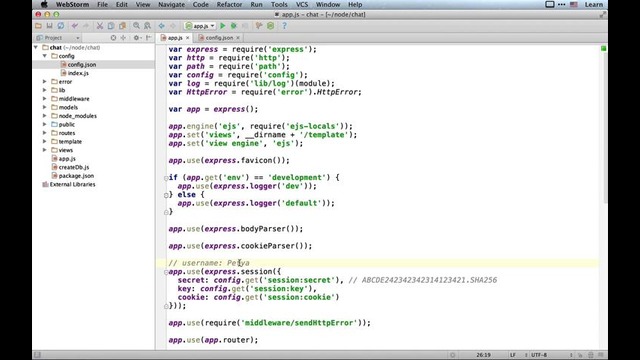Click the Back navigation arrow icon
640x360 pixels.
162,26
